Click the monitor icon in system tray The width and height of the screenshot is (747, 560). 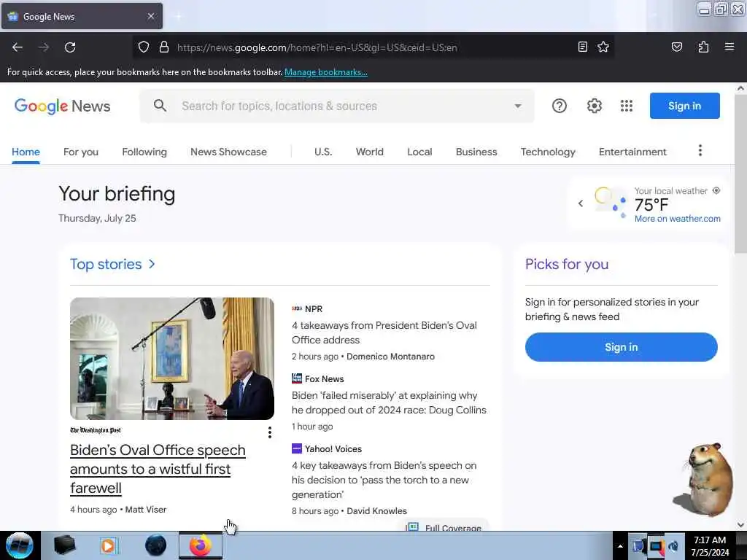tap(656, 546)
